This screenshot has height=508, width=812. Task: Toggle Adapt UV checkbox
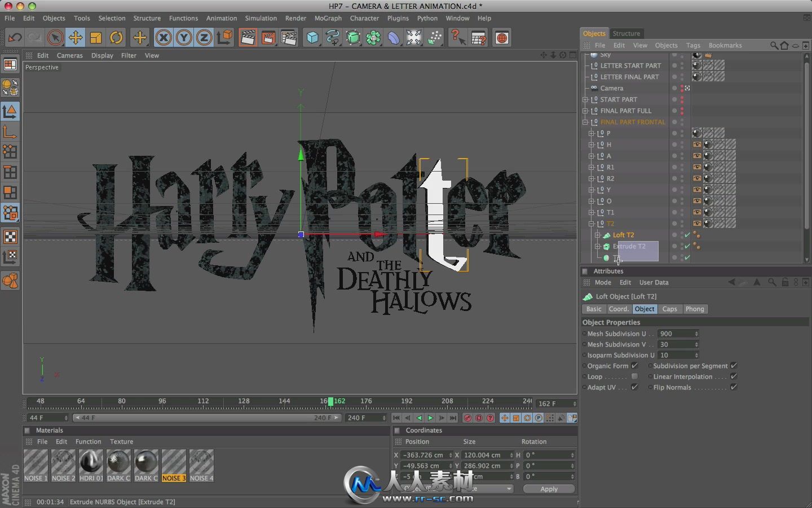(x=634, y=387)
